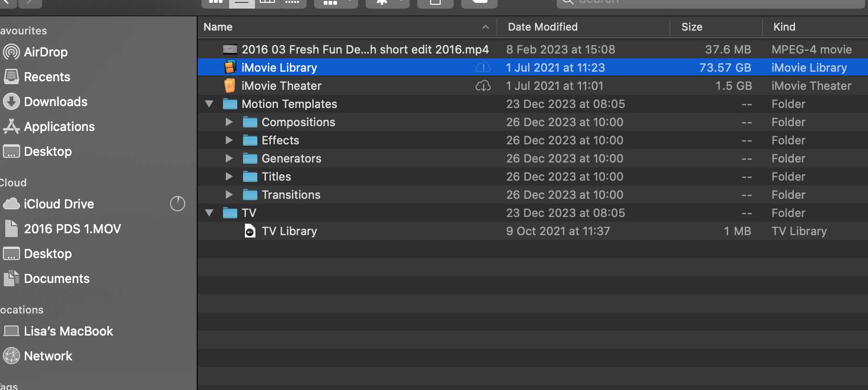Image resolution: width=868 pixels, height=390 pixels.
Task: Open Network in the sidebar
Action: [37, 356]
